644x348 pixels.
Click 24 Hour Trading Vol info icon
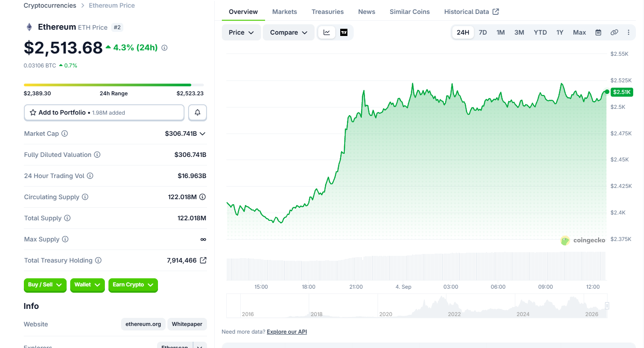click(x=90, y=176)
